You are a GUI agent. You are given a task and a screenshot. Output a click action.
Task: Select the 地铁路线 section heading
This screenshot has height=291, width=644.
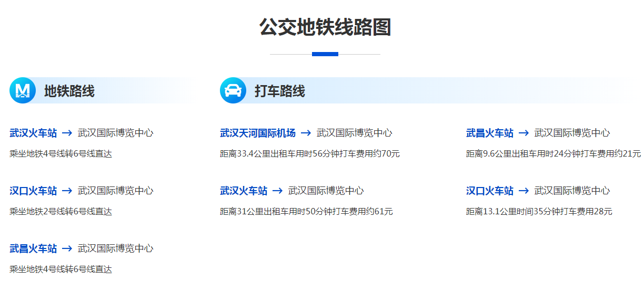coord(69,91)
